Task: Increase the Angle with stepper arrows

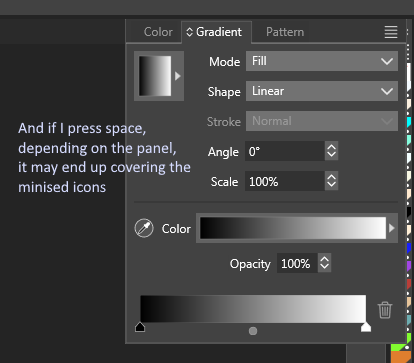Action: point(331,147)
